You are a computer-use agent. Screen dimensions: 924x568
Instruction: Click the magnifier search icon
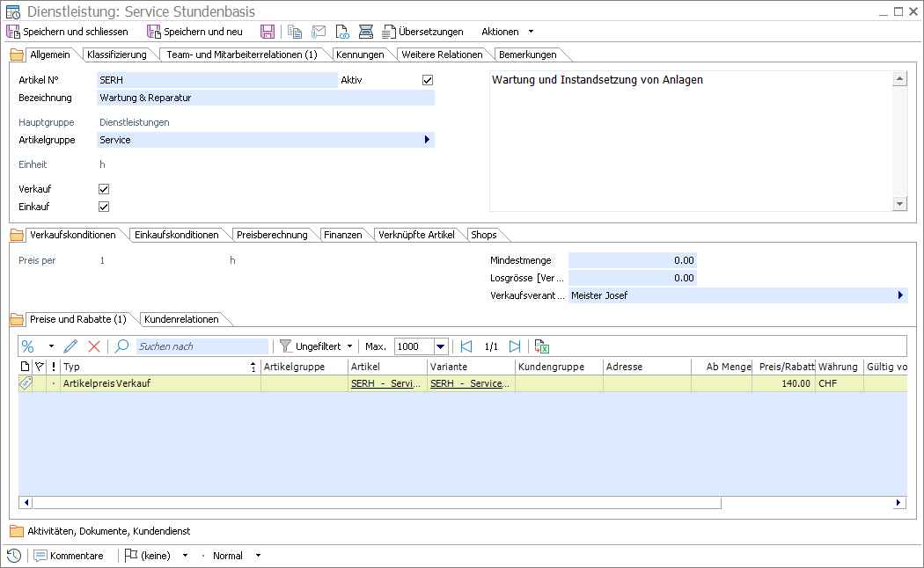[x=122, y=346]
